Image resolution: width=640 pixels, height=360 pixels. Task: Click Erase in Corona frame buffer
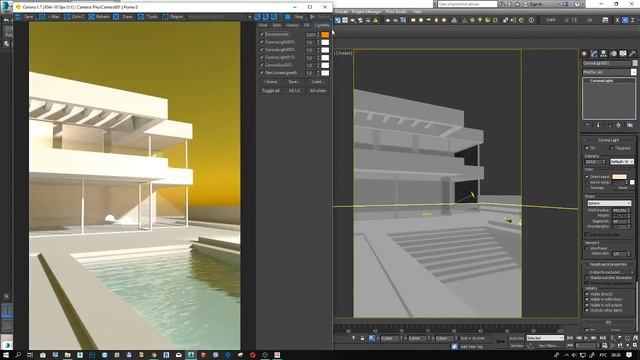(123, 17)
